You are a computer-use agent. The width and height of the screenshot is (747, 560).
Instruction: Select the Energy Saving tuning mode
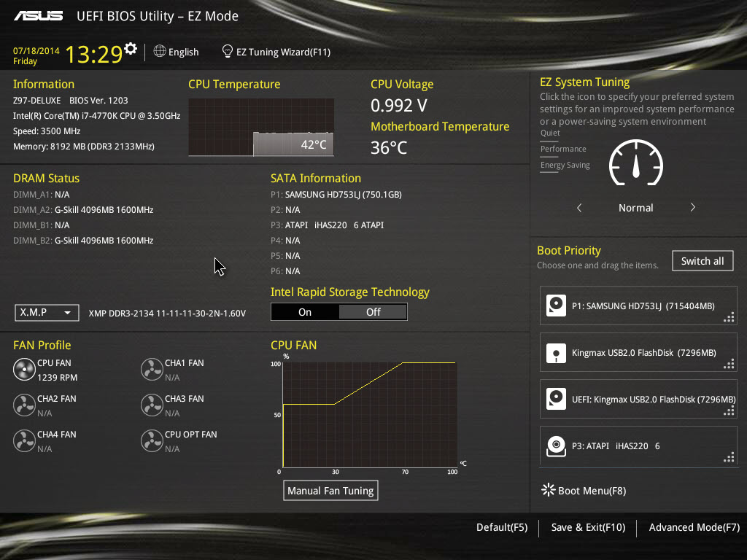(565, 166)
